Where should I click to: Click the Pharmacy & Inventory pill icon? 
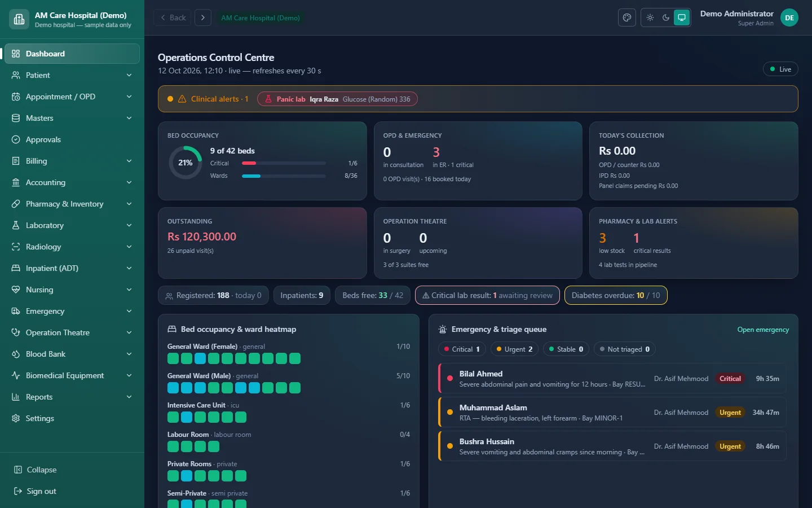16,204
